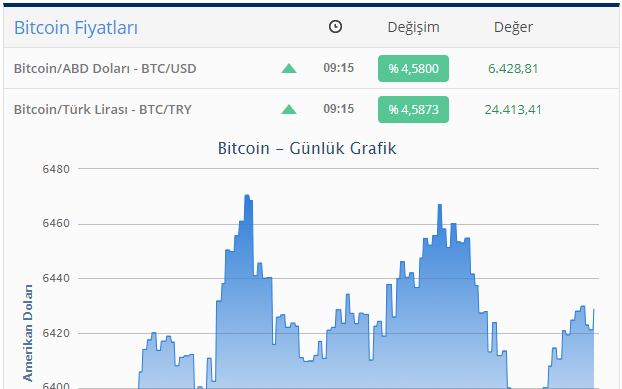Click the Bitcoin – Günlük Grafik chart title

coord(307,148)
